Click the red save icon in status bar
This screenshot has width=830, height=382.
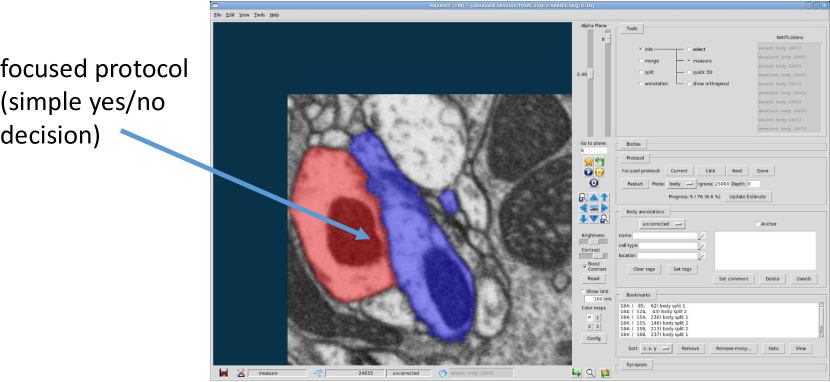coord(223,373)
